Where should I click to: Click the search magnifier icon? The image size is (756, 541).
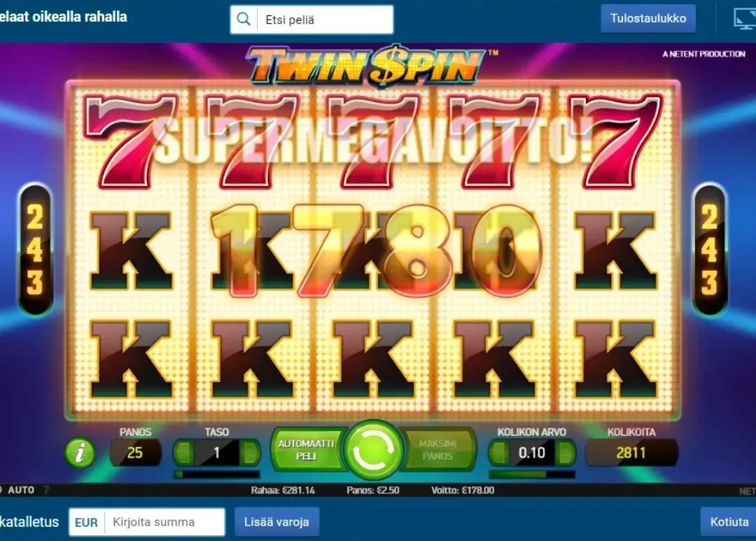point(244,20)
